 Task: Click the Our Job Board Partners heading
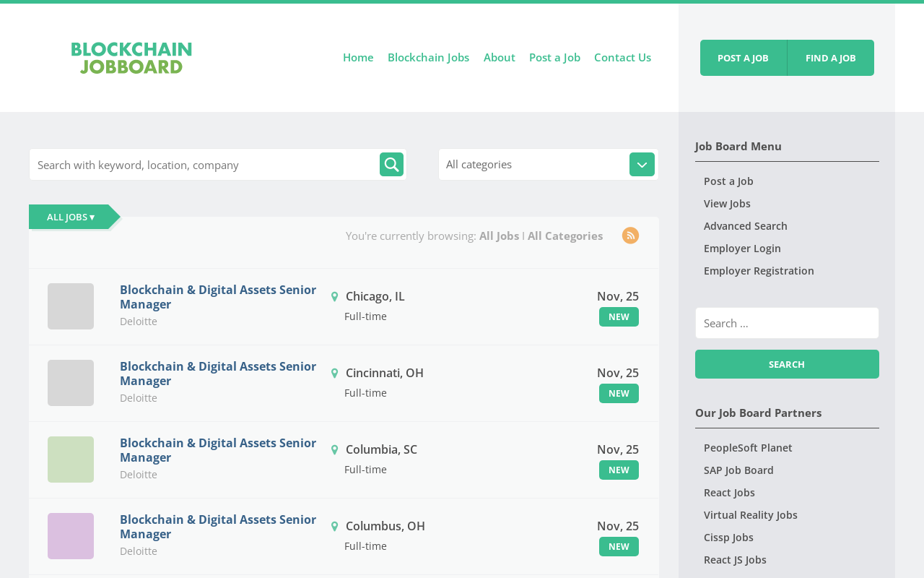(x=758, y=413)
